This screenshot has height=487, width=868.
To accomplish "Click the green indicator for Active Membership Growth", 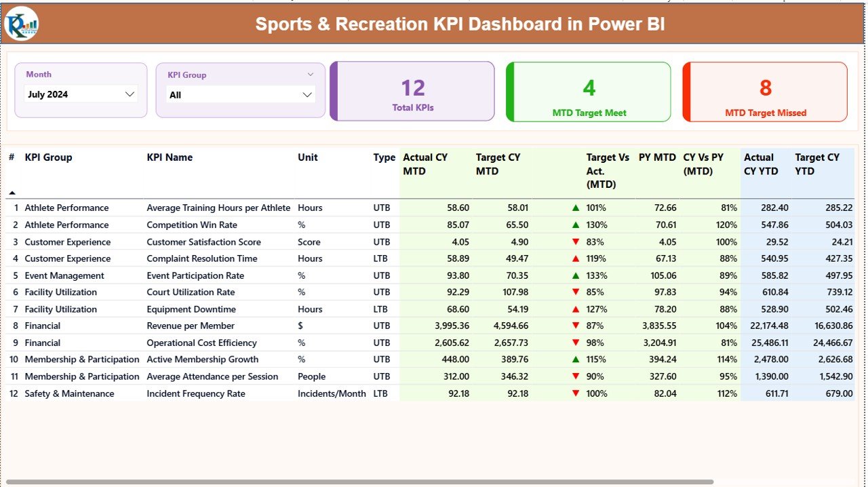I will click(575, 359).
